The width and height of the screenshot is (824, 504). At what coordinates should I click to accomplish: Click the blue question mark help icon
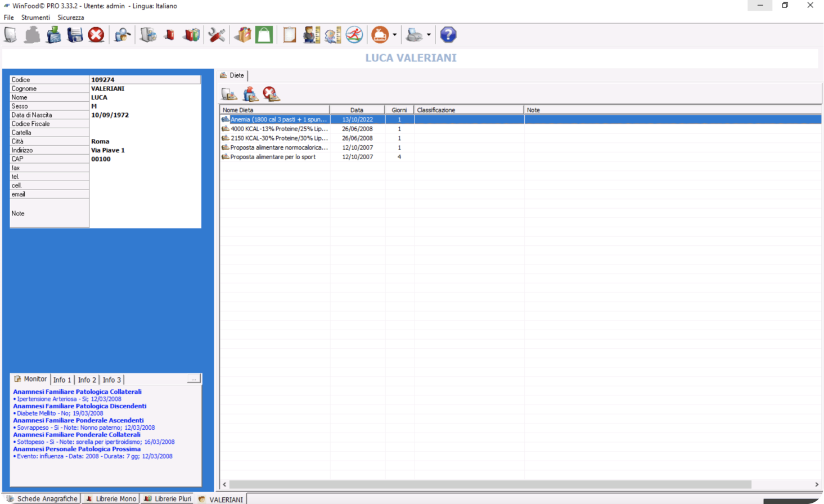coord(448,35)
